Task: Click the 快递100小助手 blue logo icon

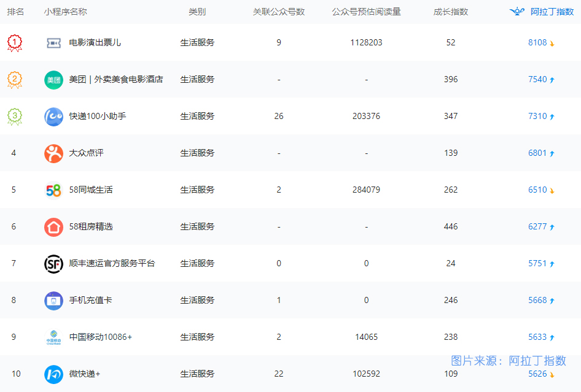Action: coord(53,117)
